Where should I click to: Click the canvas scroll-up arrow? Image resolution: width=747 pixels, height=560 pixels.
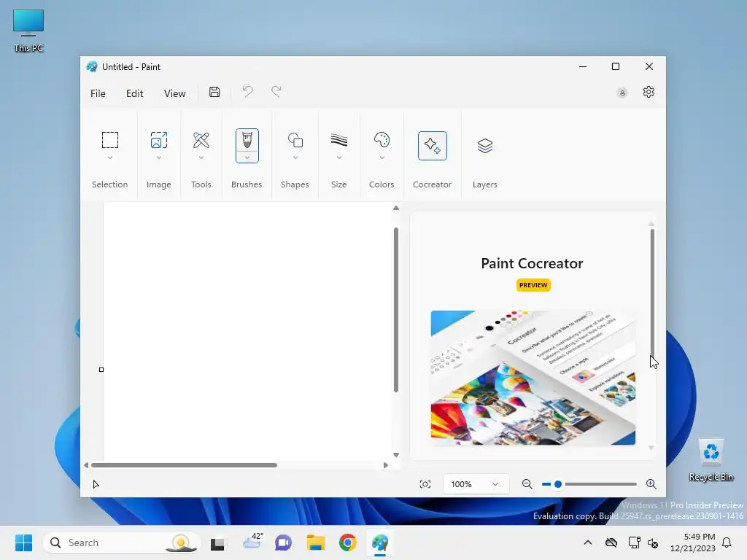[396, 208]
